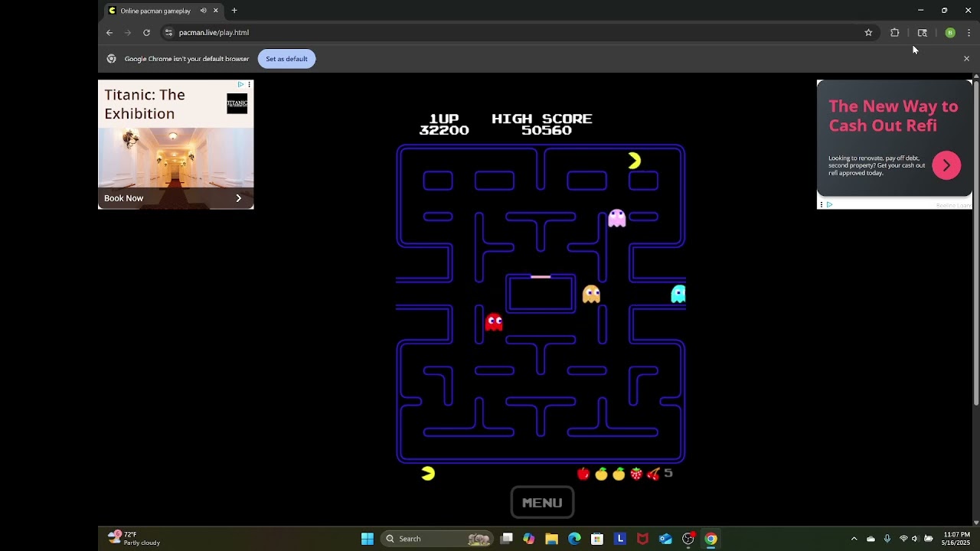980x551 pixels.
Task: Open the Titanic: The Exhibition ad headline
Action: [145, 104]
